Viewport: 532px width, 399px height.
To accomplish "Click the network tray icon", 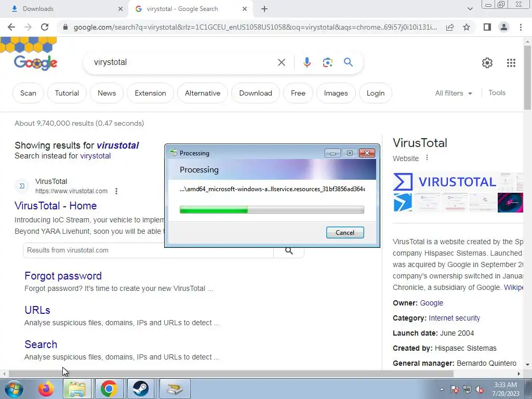I will [467, 390].
